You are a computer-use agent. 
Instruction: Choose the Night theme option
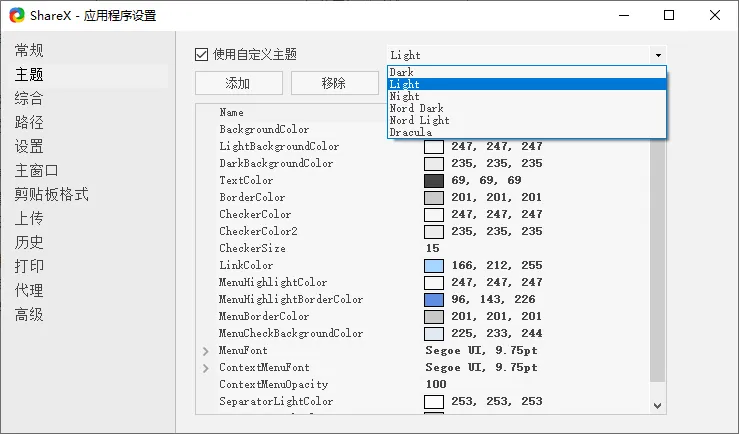coord(527,96)
